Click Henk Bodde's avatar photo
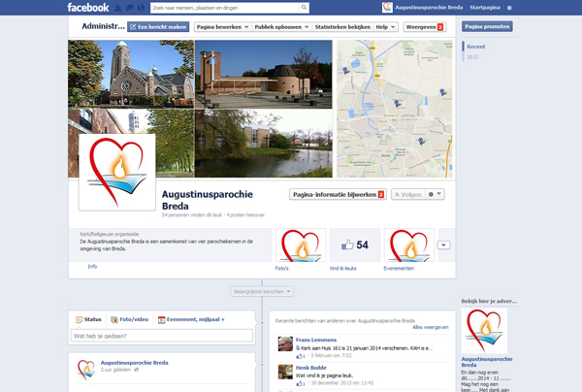Viewport: 582px width, 392px height. pyautogui.click(x=285, y=372)
